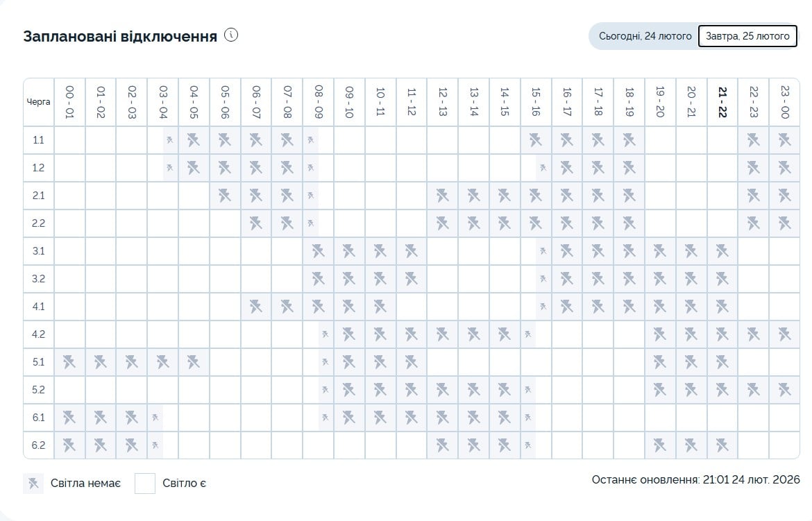Image resolution: width=812 pixels, height=521 pixels.
Task: Click the Світло є legend swatch
Action: point(144,483)
